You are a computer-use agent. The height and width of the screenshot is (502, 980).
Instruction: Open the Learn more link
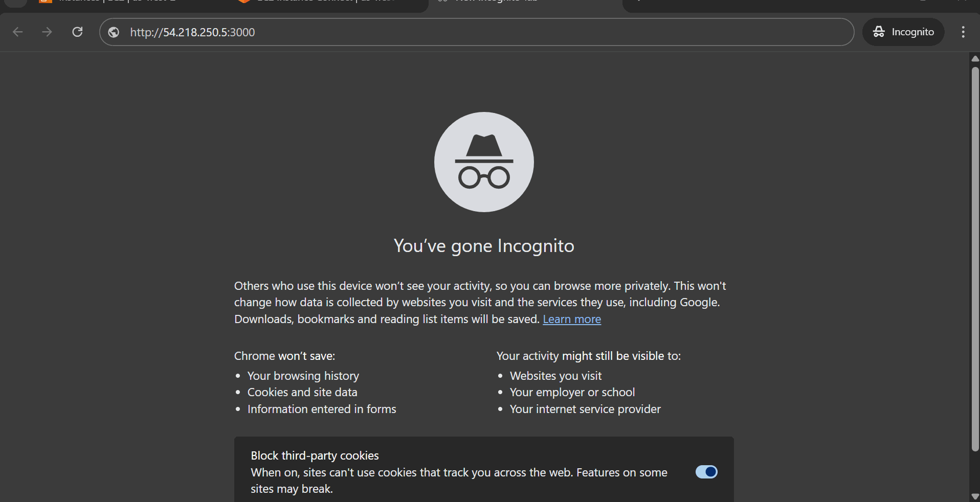(572, 320)
